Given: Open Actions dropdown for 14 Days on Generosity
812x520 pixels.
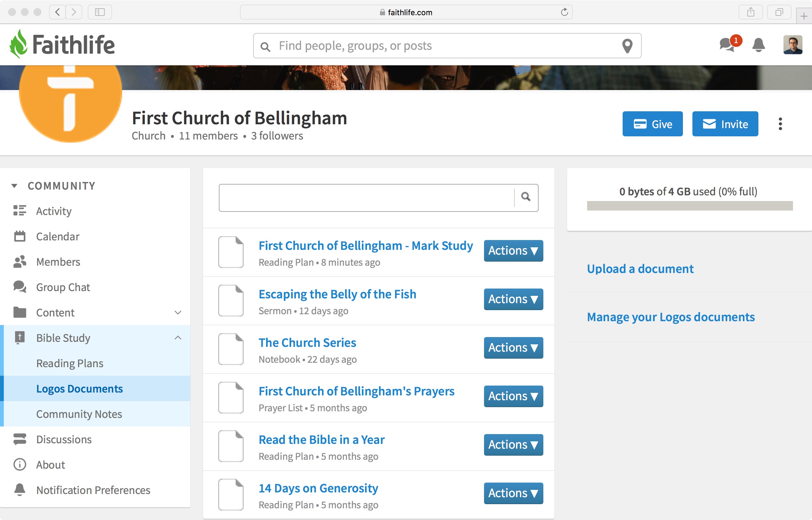Looking at the screenshot, I should point(514,493).
